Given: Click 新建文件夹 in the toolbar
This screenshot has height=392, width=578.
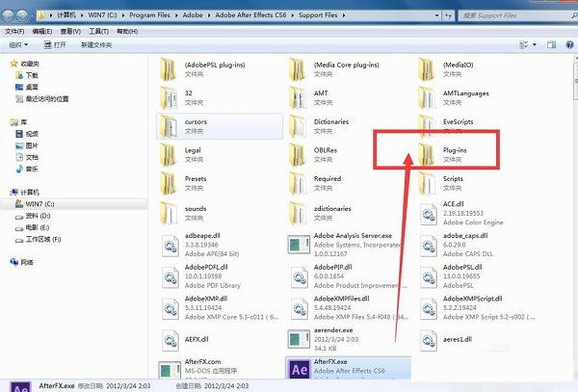Looking at the screenshot, I should tap(96, 45).
